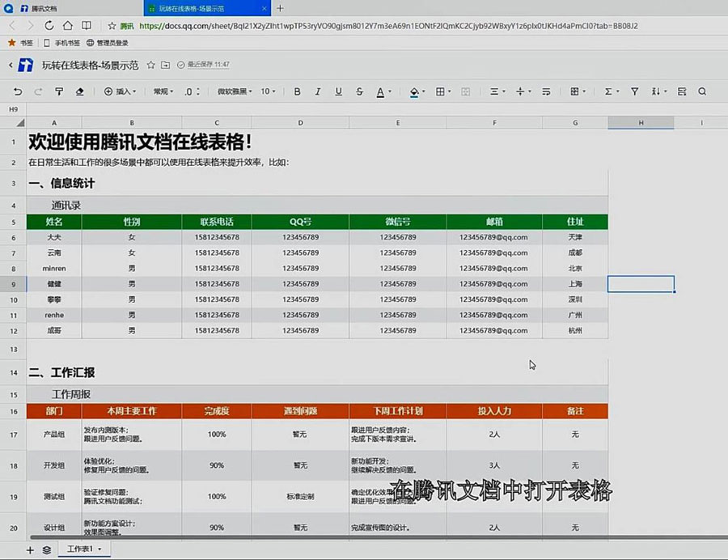Open the 微软雅黑 font dropdown

235,91
